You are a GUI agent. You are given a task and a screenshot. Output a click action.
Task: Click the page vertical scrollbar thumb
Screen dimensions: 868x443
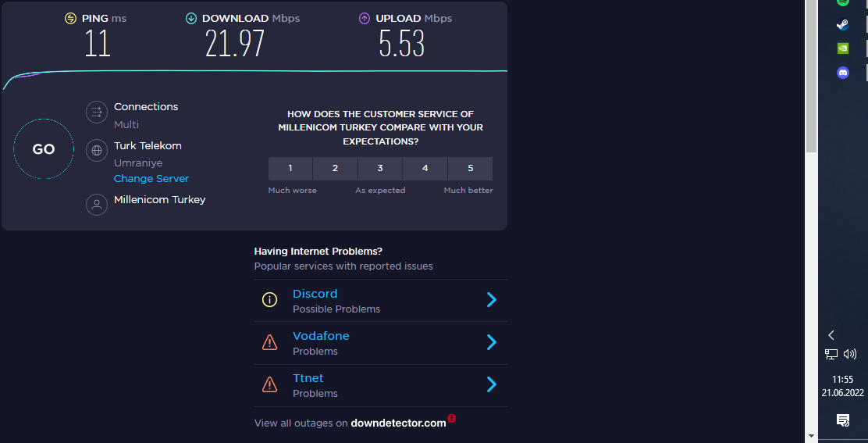pyautogui.click(x=812, y=77)
